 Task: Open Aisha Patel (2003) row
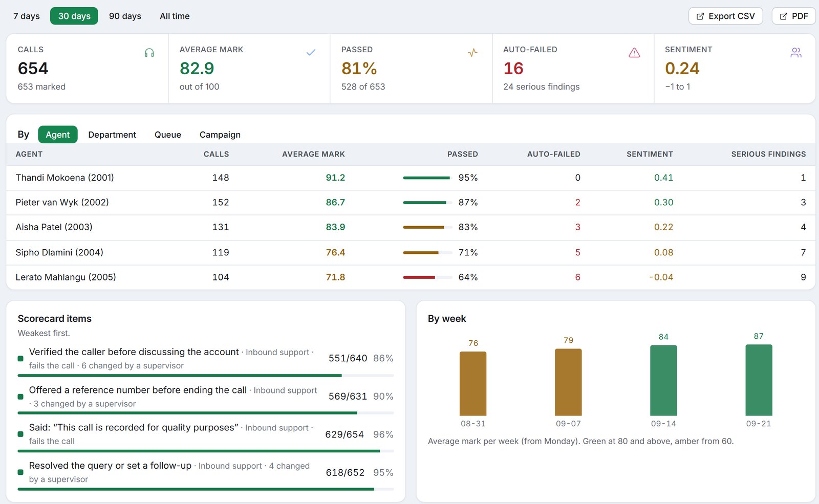click(x=411, y=227)
